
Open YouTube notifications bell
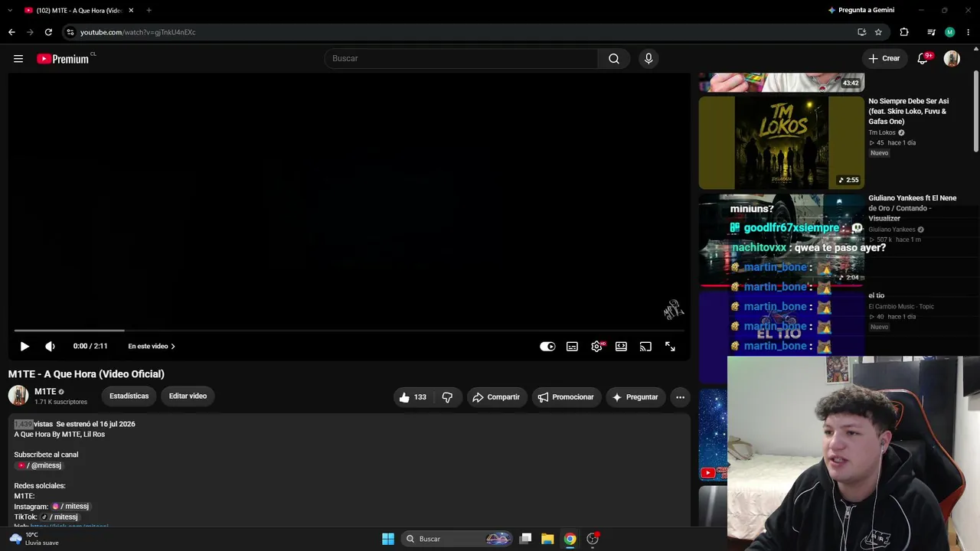click(x=923, y=59)
